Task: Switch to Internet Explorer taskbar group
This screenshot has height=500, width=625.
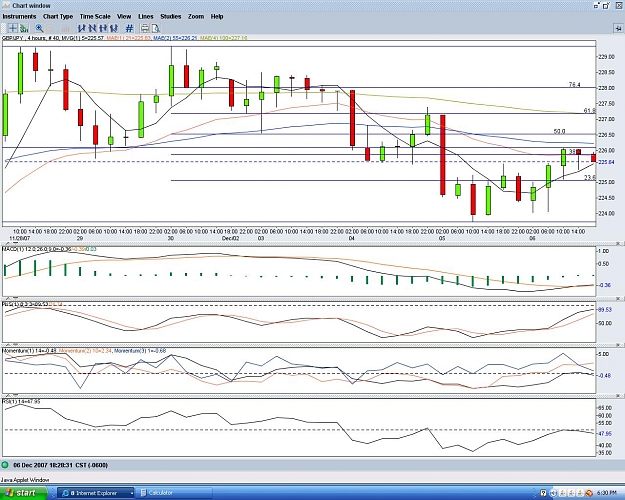Action: click(94, 493)
